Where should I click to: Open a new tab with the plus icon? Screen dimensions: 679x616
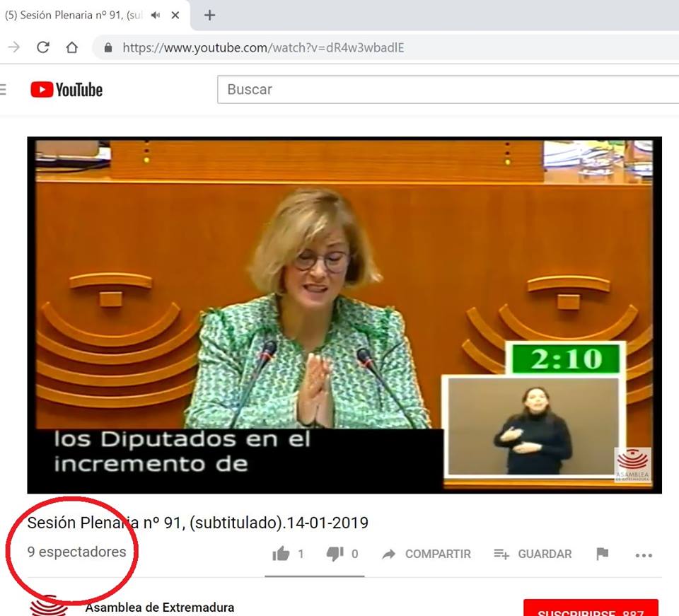point(209,15)
